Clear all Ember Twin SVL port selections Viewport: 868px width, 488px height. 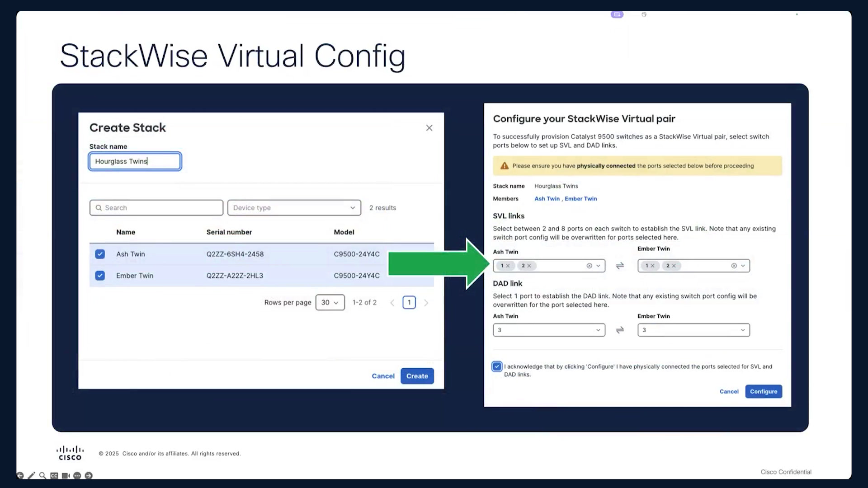click(734, 266)
